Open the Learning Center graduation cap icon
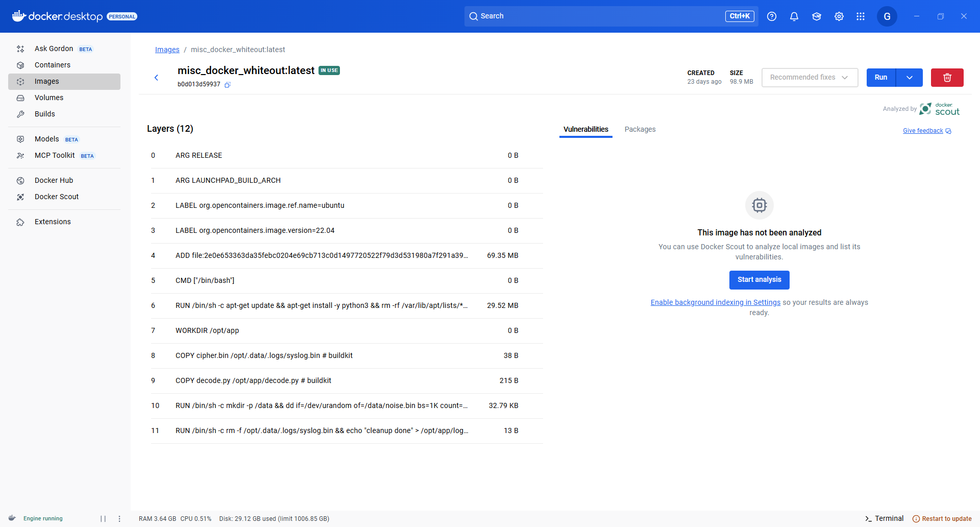 [x=816, y=16]
